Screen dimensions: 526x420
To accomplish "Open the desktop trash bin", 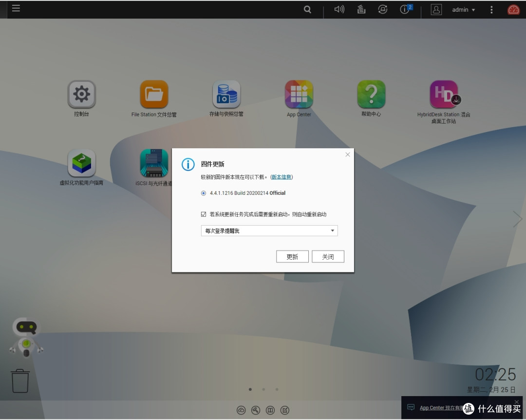I will point(20,381).
